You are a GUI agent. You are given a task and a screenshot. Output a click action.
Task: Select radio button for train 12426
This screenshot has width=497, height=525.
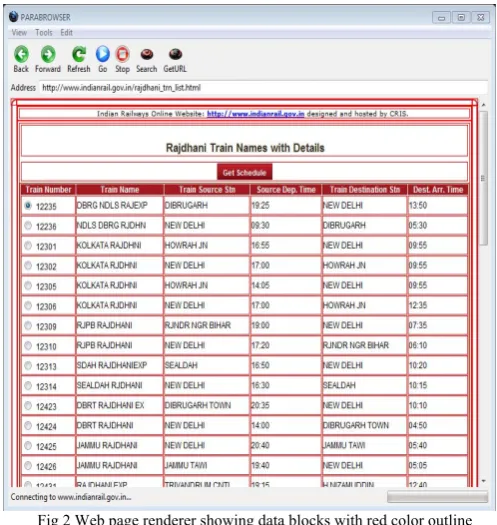pyautogui.click(x=28, y=465)
